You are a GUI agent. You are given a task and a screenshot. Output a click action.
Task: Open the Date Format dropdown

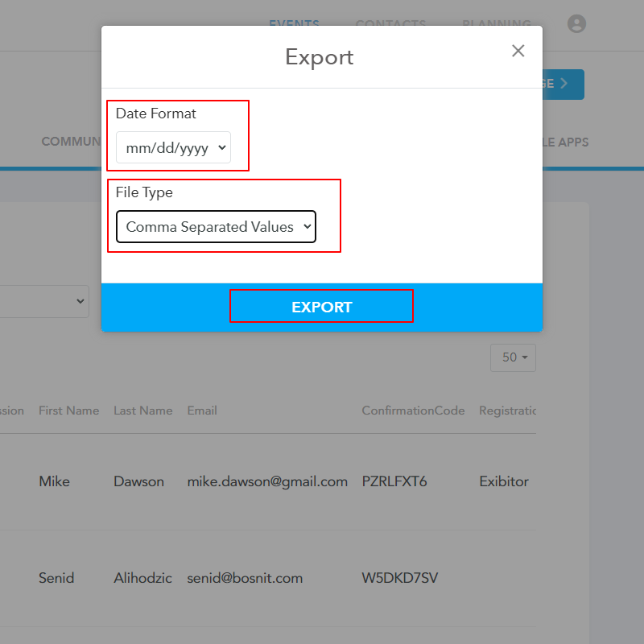pos(172,147)
